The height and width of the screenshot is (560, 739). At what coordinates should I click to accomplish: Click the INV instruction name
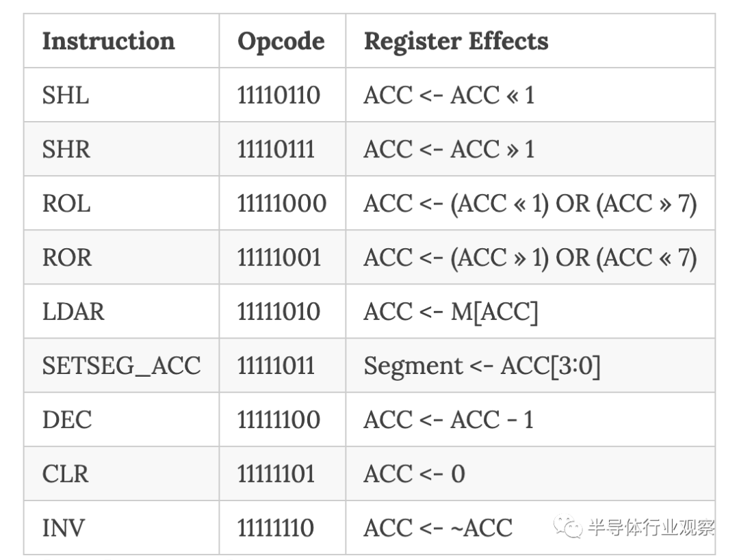tap(62, 527)
